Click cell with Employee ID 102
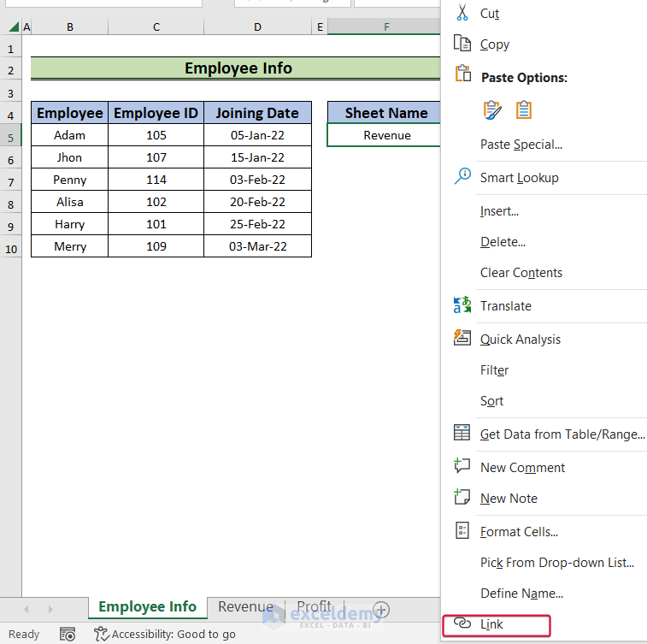The width and height of the screenshot is (647, 644). 156,202
